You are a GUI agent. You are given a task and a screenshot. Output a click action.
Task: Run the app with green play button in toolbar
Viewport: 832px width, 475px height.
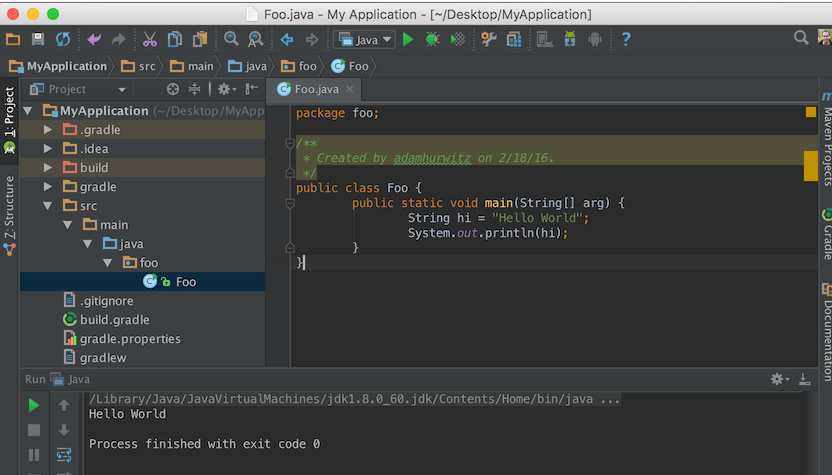[x=407, y=39]
